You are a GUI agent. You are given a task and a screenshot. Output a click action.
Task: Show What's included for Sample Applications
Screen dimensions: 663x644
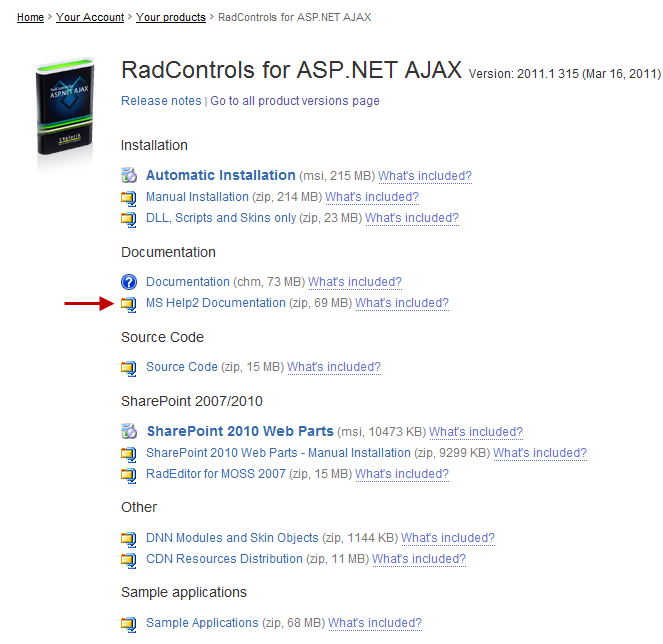[x=375, y=623]
